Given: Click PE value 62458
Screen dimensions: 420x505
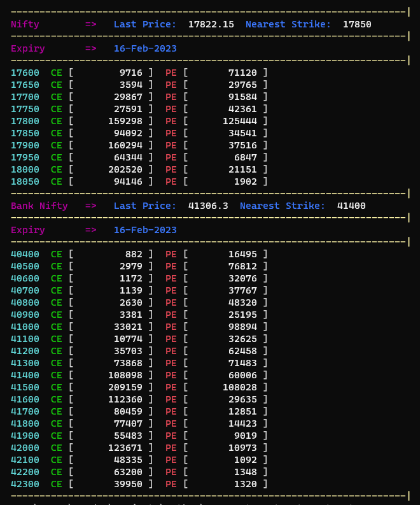Looking at the screenshot, I should tap(242, 351).
